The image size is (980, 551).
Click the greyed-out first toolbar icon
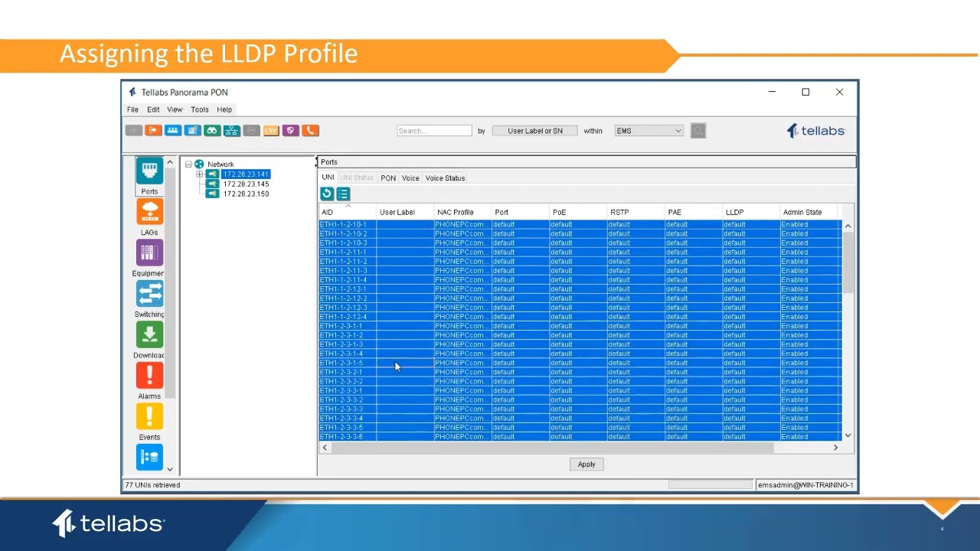click(x=134, y=131)
